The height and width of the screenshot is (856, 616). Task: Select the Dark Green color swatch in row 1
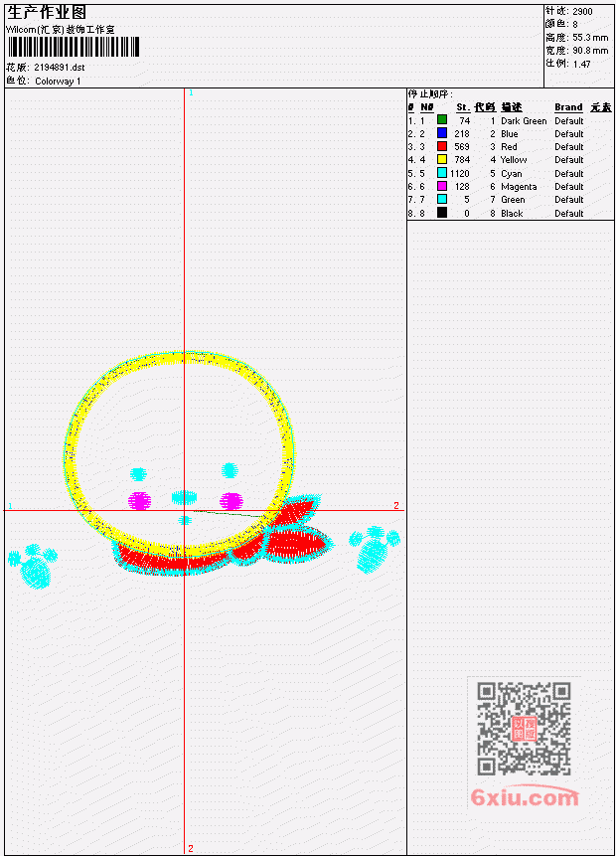click(x=442, y=120)
